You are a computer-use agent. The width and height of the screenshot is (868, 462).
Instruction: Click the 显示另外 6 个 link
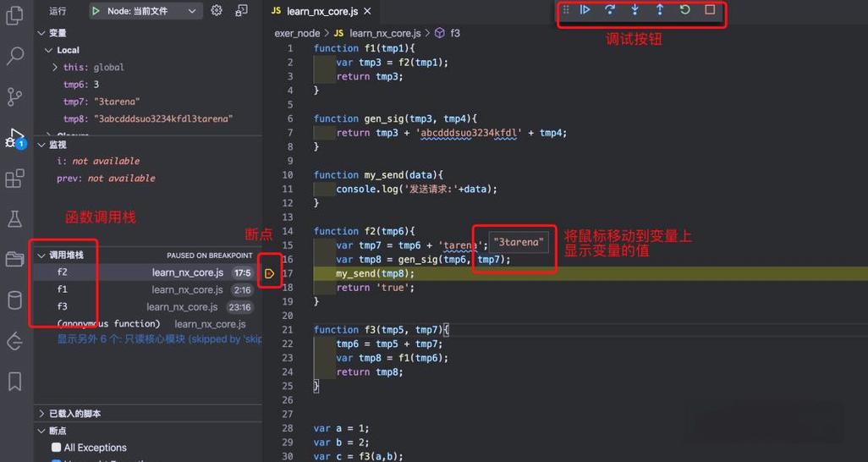(160, 339)
